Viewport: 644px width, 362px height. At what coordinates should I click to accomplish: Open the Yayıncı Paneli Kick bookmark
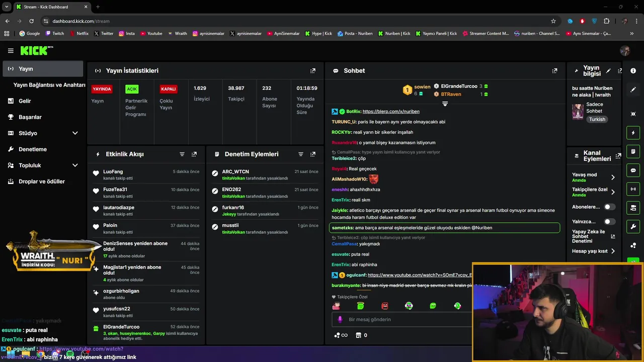point(435,34)
